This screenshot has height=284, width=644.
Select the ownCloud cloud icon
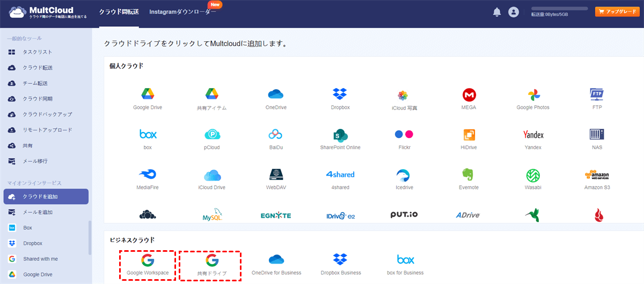tap(148, 215)
